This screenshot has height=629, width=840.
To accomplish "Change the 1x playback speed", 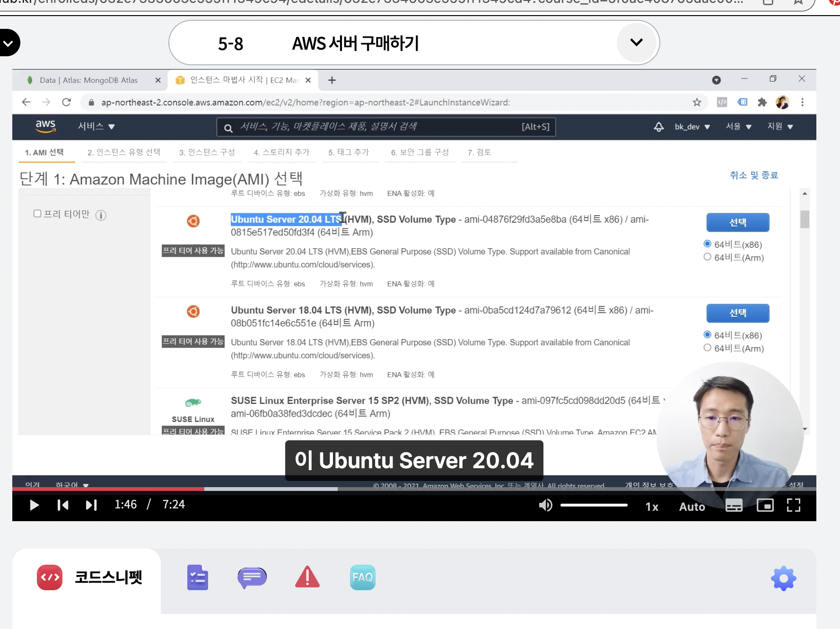I will click(652, 507).
